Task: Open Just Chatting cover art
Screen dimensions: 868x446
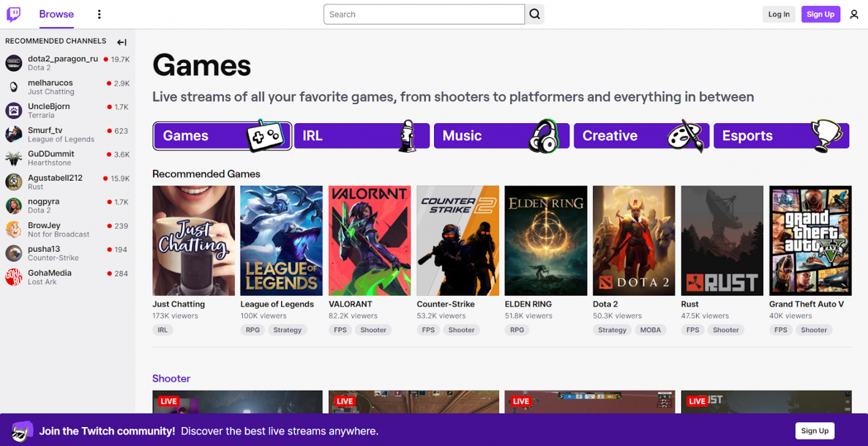Action: pyautogui.click(x=193, y=241)
